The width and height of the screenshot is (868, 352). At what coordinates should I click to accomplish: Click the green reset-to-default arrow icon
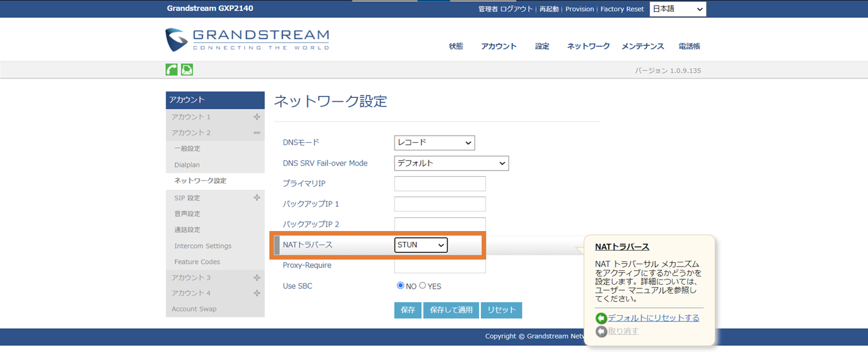601,318
